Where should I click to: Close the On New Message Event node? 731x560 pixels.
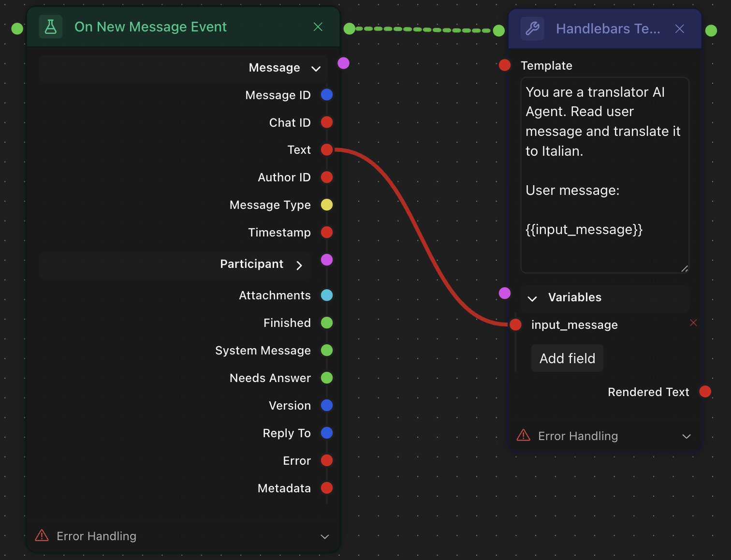pos(318,27)
